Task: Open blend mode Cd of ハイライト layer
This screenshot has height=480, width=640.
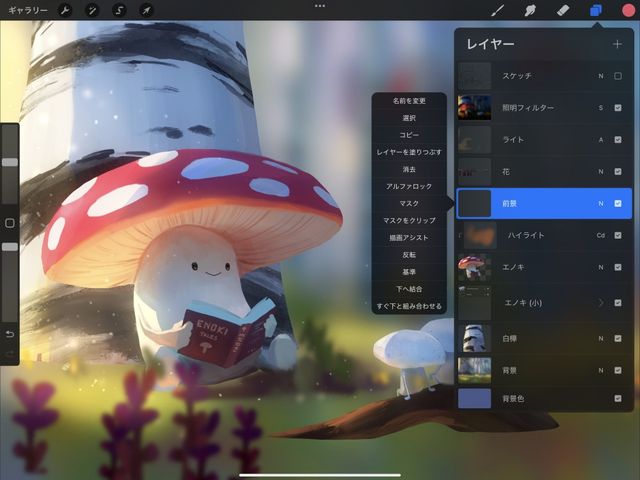Action: pyautogui.click(x=601, y=235)
